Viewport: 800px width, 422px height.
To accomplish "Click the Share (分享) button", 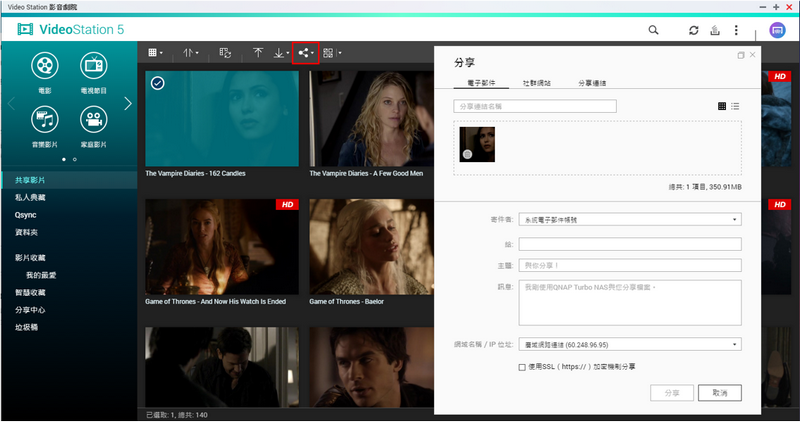I will (x=672, y=393).
